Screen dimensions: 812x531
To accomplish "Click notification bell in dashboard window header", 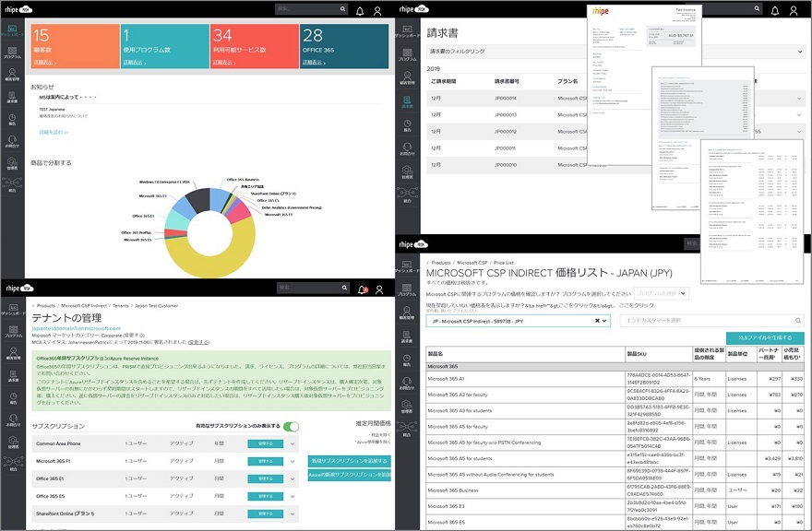I will 359,11.
